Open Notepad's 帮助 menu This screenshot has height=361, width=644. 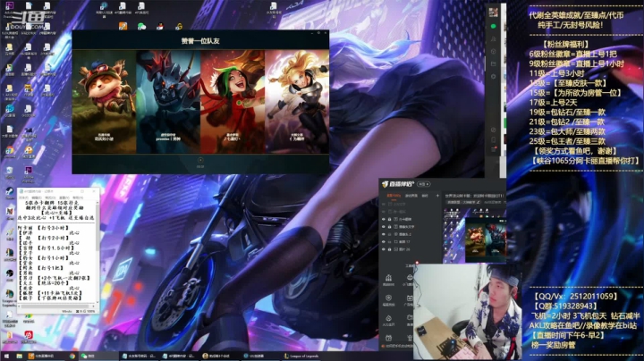(78, 197)
